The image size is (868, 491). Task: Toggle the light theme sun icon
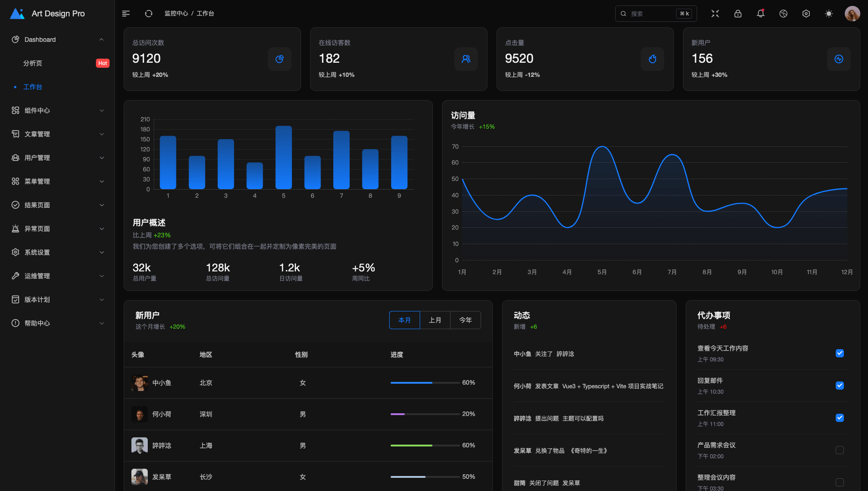pyautogui.click(x=828, y=14)
